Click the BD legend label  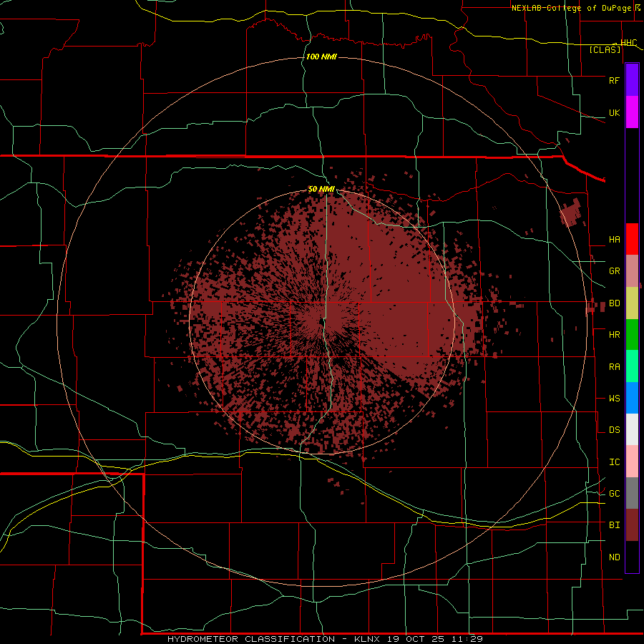(x=614, y=303)
